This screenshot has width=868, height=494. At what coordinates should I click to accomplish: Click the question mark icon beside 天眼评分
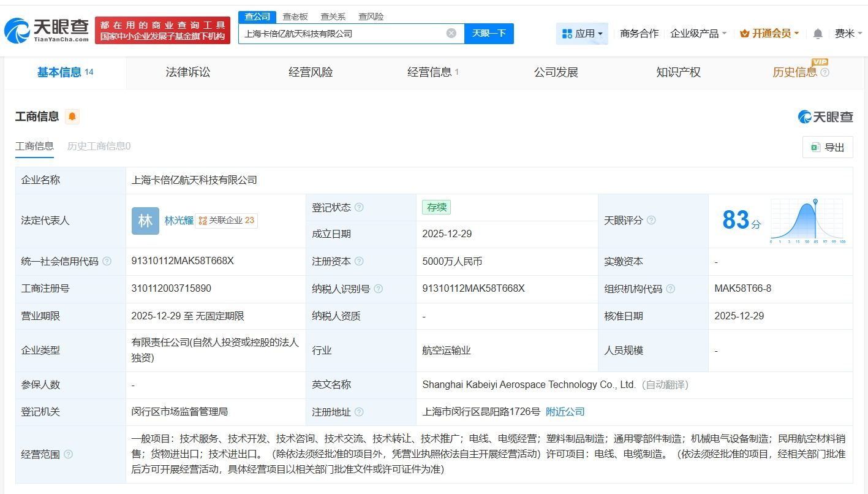click(652, 221)
